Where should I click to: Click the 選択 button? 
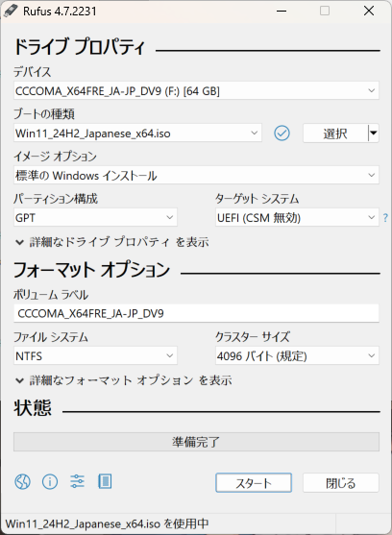coord(335,134)
